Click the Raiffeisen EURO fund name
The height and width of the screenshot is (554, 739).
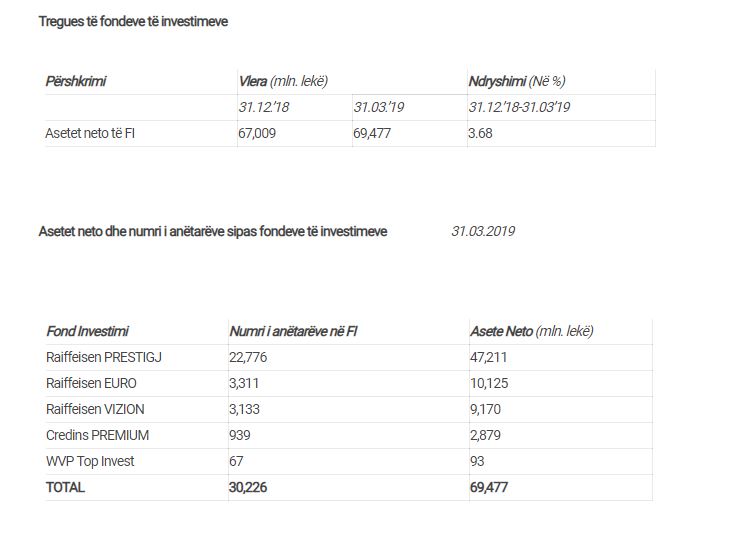tap(91, 383)
